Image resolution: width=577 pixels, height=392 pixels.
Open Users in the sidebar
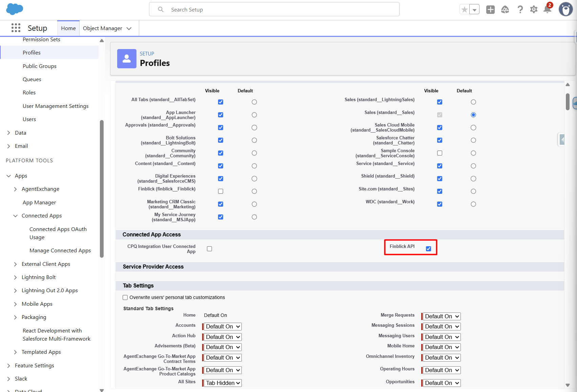coord(29,119)
